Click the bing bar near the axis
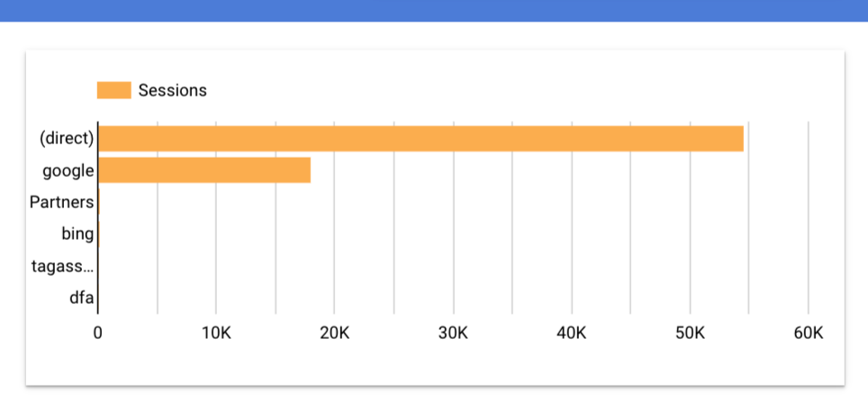The height and width of the screenshot is (402, 868). click(99, 233)
